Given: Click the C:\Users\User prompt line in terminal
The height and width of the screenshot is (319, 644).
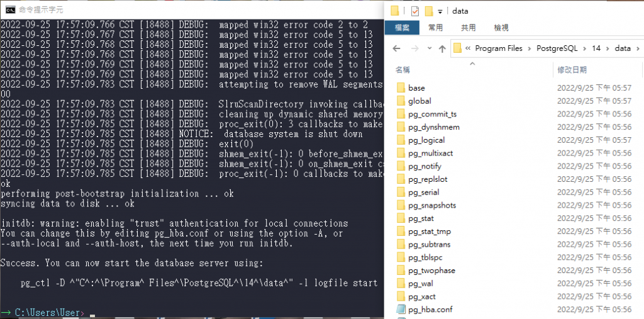Looking at the screenshot, I should pyautogui.click(x=48, y=313).
